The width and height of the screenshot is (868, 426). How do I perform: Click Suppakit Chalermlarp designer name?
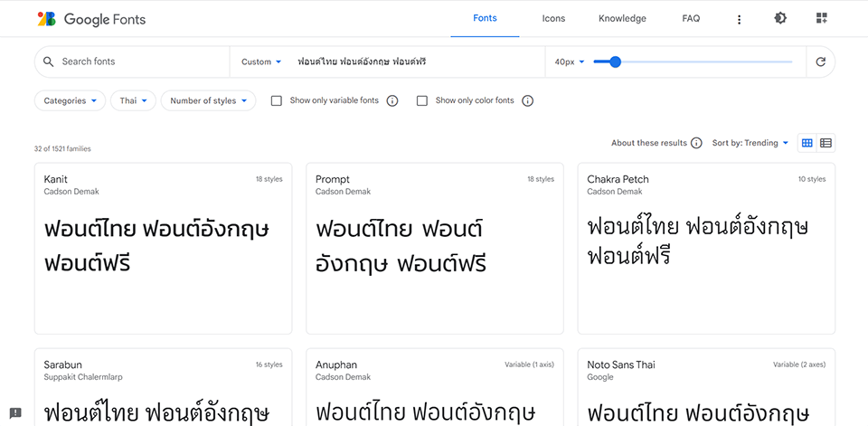(83, 377)
